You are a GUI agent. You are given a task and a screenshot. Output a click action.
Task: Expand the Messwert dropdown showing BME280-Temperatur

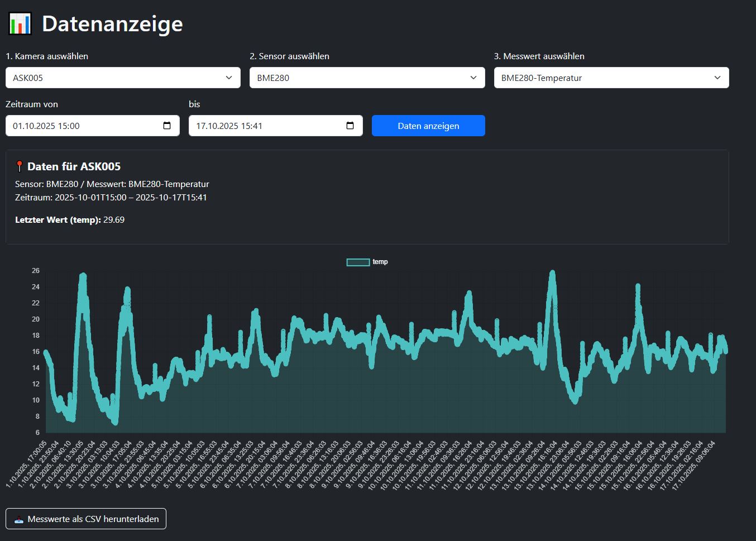717,78
